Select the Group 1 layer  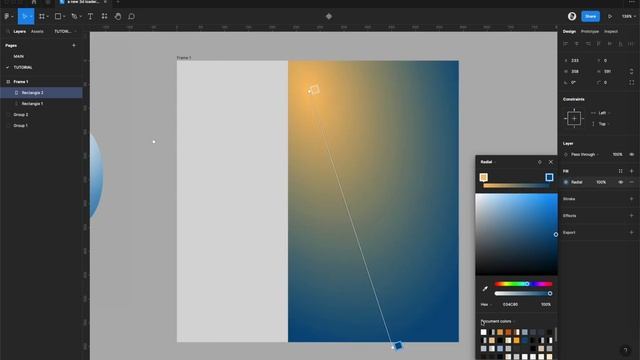21,126
